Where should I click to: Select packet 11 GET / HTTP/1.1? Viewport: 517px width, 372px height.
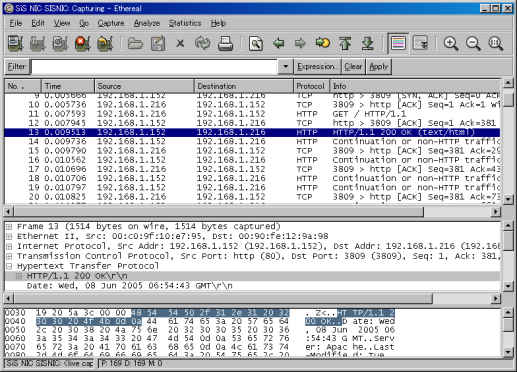pos(252,114)
